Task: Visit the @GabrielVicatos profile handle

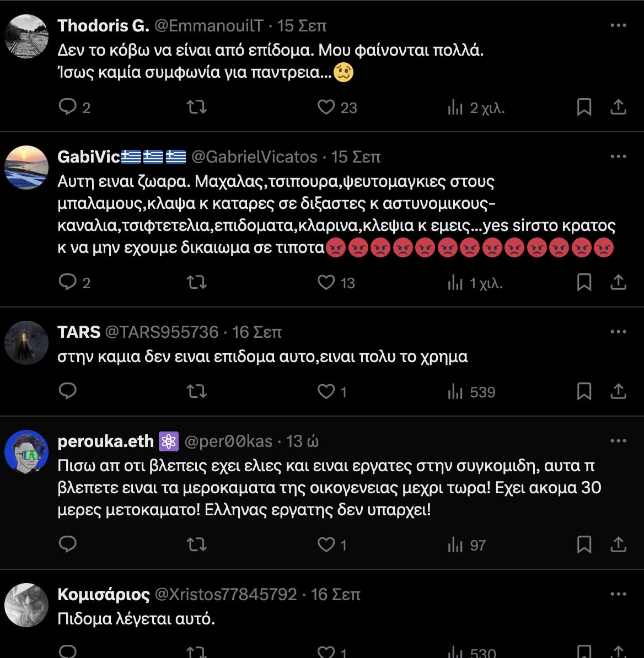Action: pyautogui.click(x=254, y=157)
